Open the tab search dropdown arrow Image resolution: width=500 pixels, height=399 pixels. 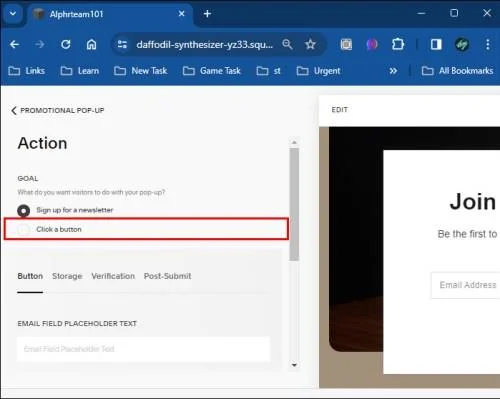(x=13, y=14)
